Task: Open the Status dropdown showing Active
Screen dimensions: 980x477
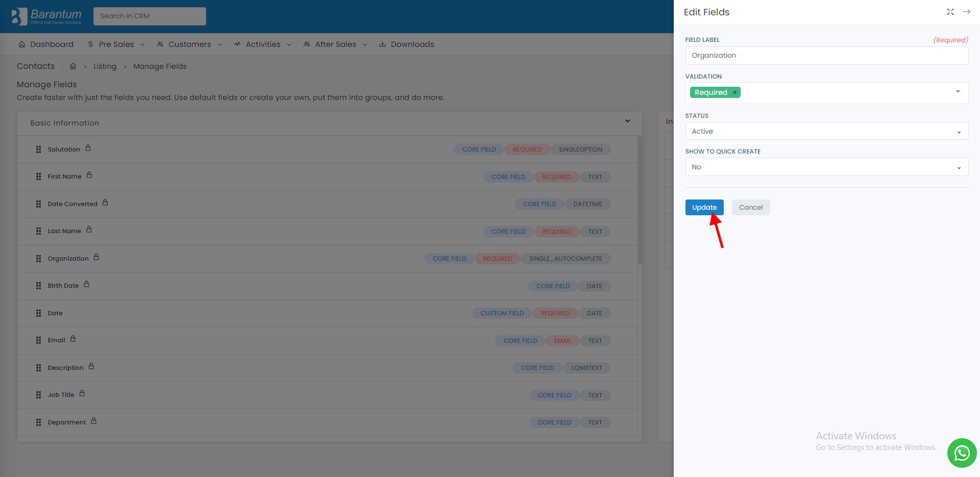Action: [x=826, y=131]
